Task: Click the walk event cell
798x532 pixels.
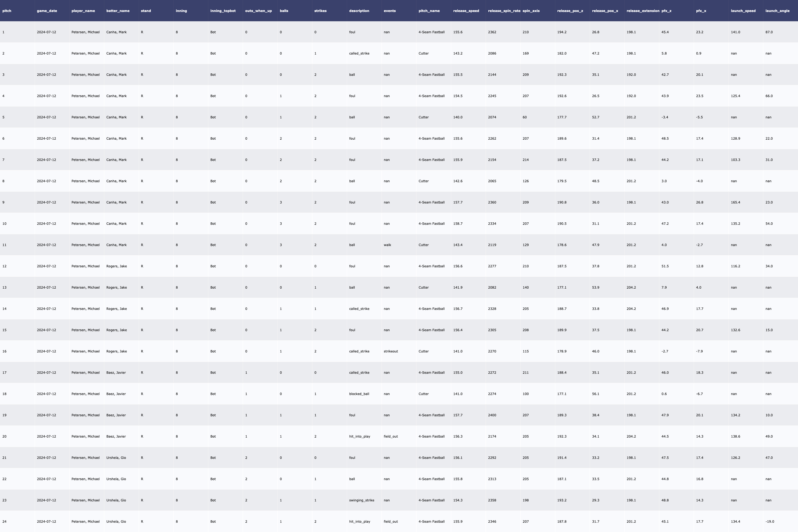Action: click(x=387, y=245)
